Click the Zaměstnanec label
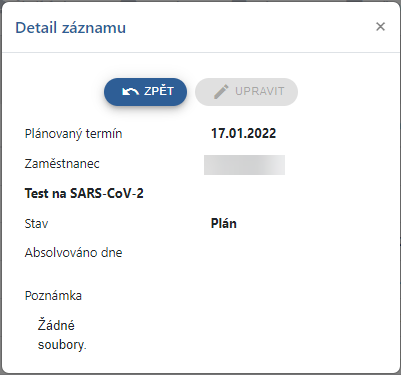 coord(62,164)
